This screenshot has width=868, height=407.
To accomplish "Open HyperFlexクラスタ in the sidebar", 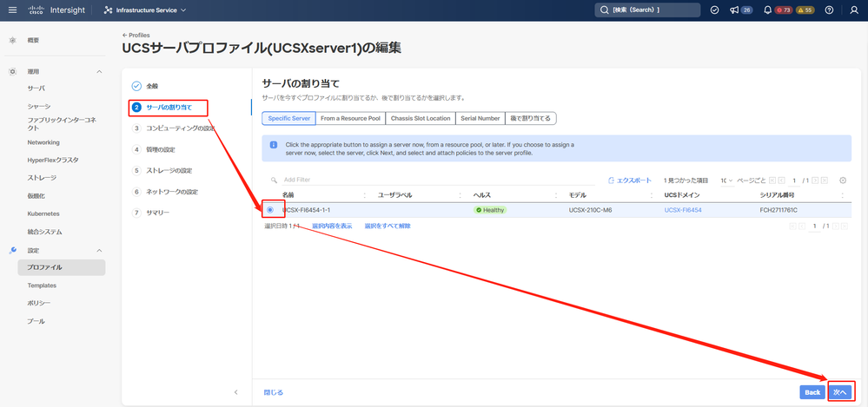I will click(53, 160).
